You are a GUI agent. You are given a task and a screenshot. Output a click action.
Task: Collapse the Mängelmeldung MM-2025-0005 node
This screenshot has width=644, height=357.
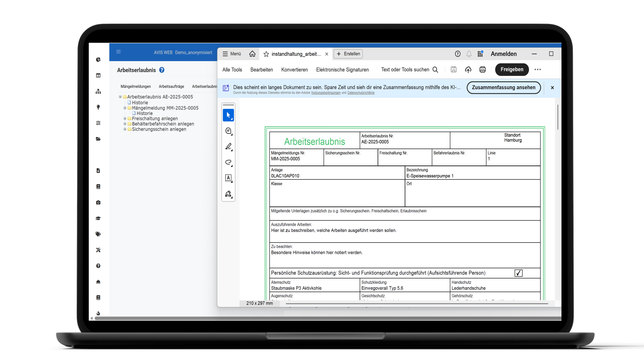[x=125, y=108]
